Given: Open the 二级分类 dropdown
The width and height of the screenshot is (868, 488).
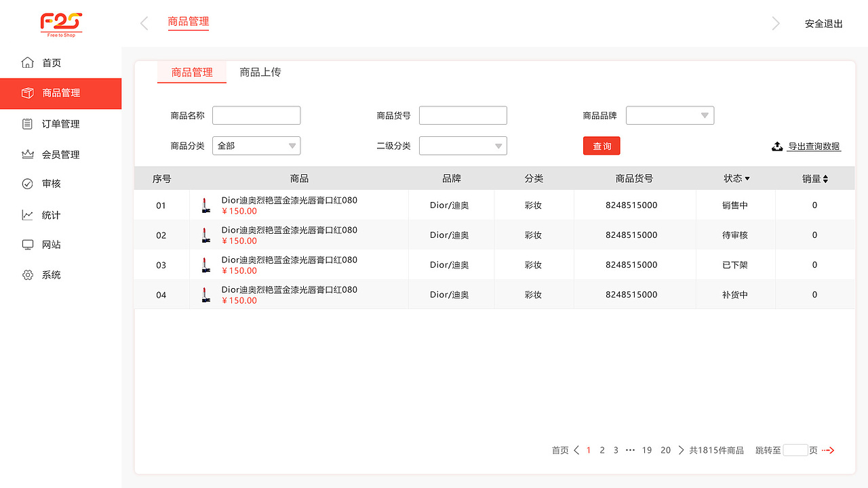Looking at the screenshot, I should [x=463, y=146].
